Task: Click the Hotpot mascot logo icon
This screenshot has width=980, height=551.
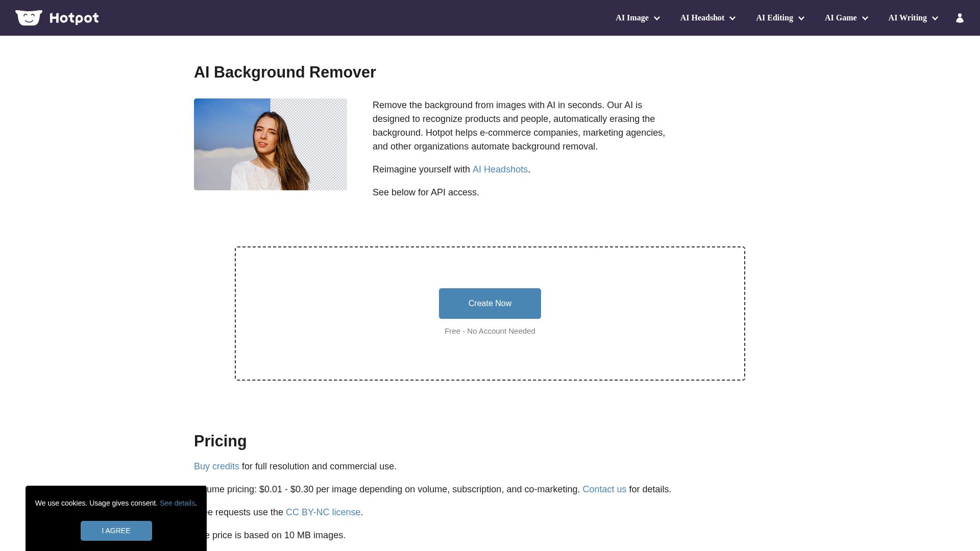Action: pos(29,18)
